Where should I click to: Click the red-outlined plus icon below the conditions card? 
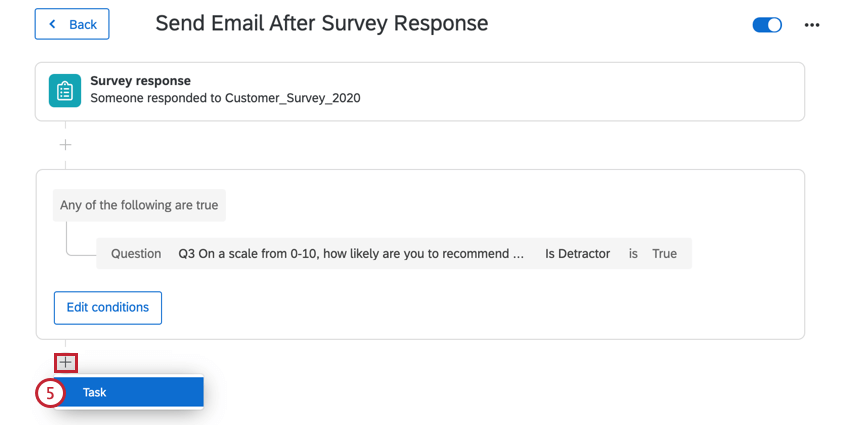click(x=66, y=363)
